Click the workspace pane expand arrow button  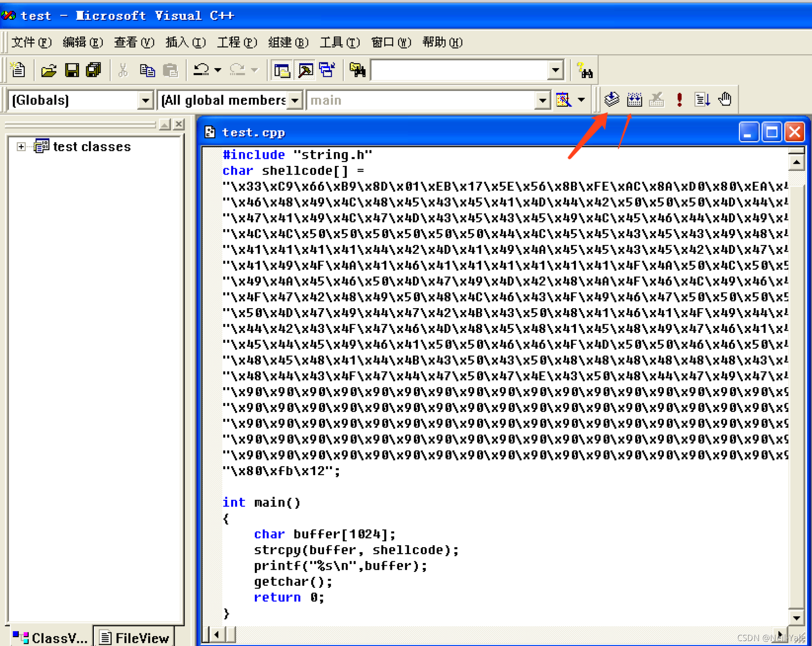165,124
